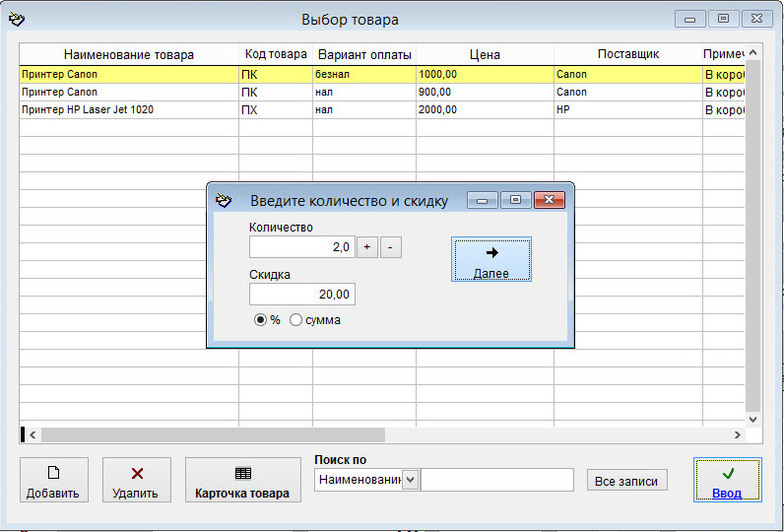
Task: Select the % discount radio button
Action: click(261, 320)
